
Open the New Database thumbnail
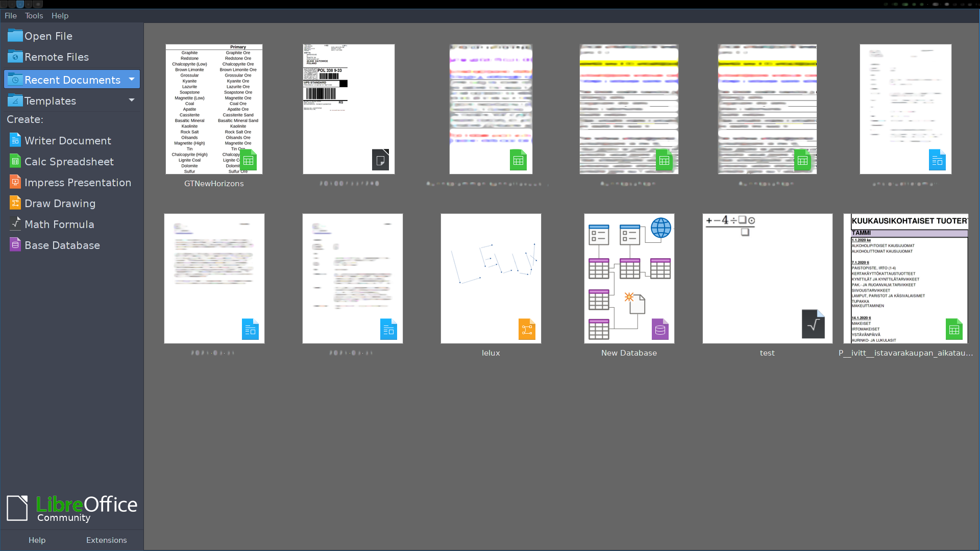tap(629, 279)
